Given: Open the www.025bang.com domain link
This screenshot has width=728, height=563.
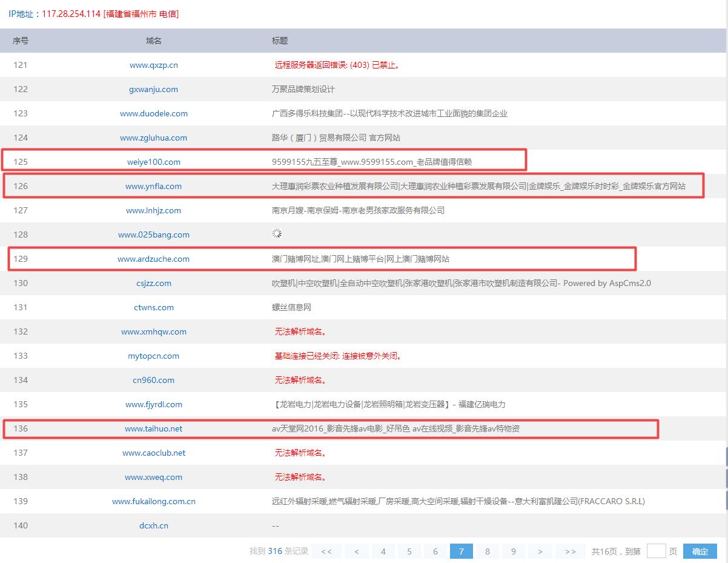Looking at the screenshot, I should [x=153, y=235].
